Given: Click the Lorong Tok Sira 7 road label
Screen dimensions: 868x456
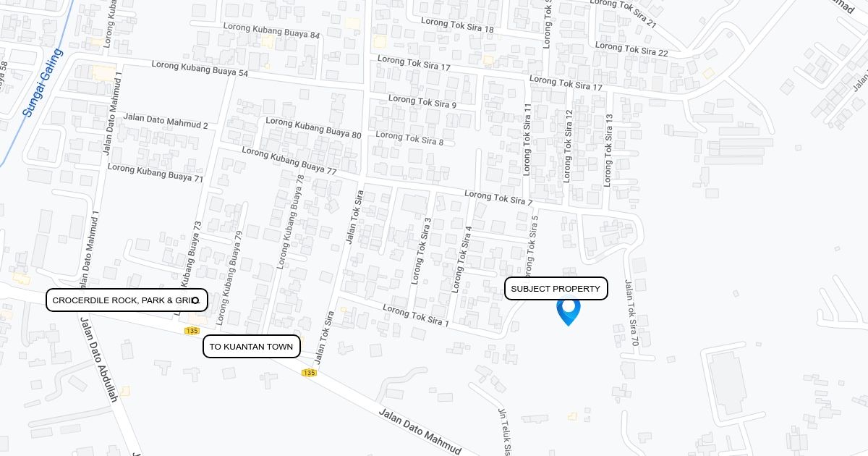Looking at the screenshot, I should click(x=498, y=198).
